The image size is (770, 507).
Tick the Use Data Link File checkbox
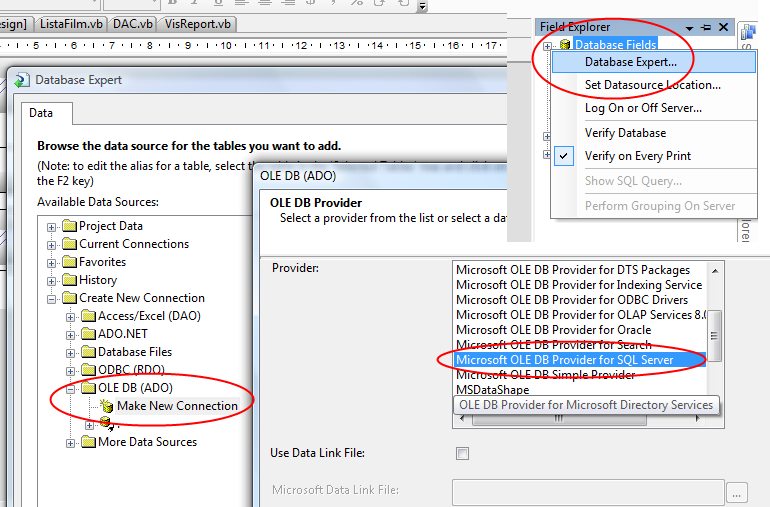462,453
